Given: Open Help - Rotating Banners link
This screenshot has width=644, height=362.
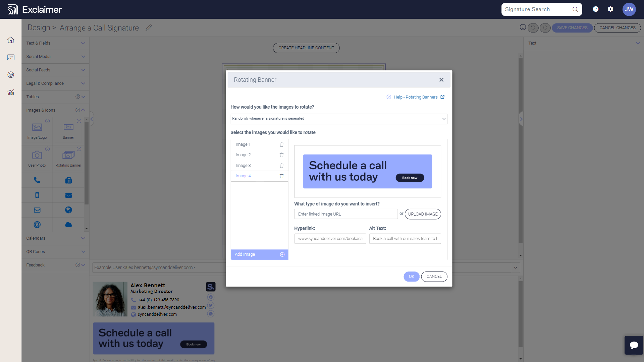Looking at the screenshot, I should (x=416, y=97).
